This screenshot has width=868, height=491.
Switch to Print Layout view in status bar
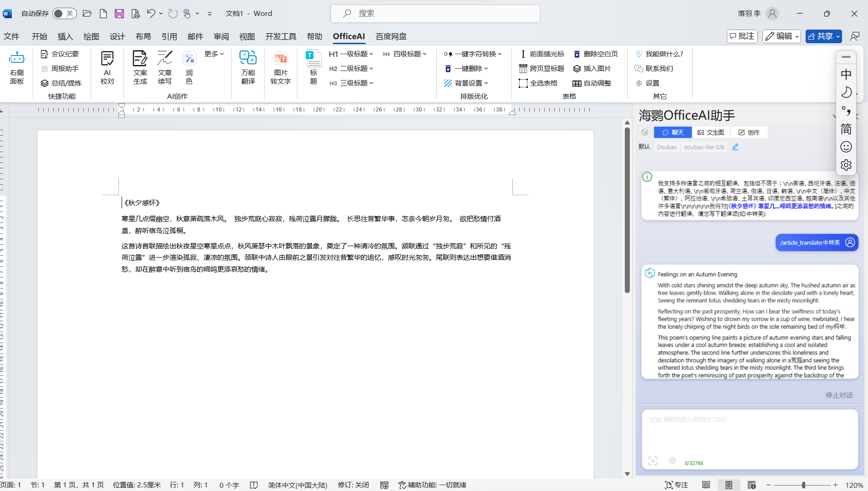click(x=729, y=485)
